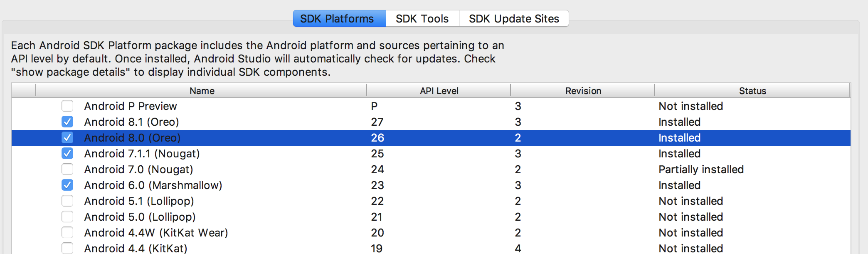Switch to the SDK Platforms tab
Image resolution: width=868 pixels, height=254 pixels.
pos(339,19)
